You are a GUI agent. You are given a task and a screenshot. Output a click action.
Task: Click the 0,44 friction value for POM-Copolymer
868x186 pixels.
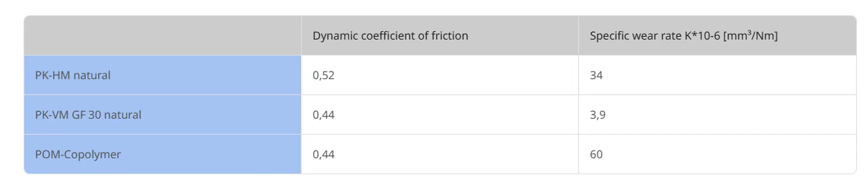pyautogui.click(x=323, y=154)
